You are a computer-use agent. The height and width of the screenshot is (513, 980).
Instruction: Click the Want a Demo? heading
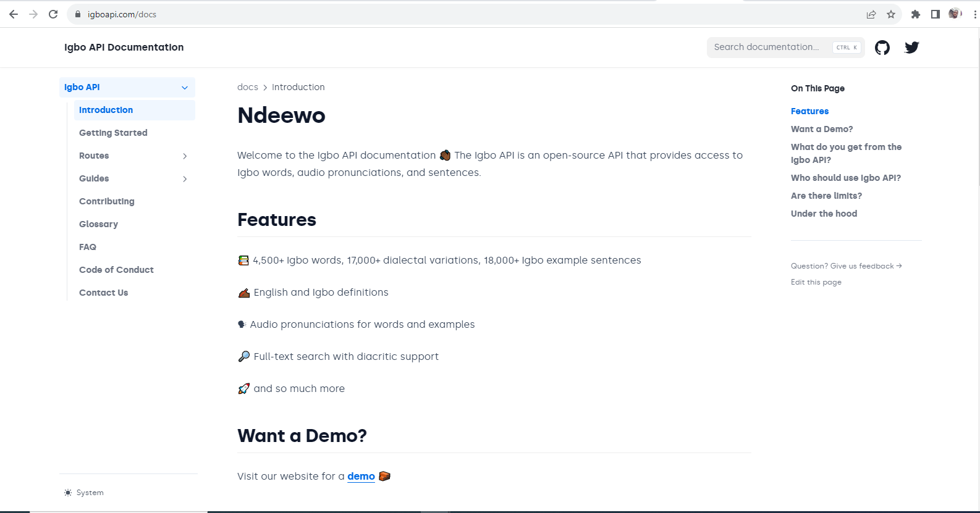coord(302,436)
